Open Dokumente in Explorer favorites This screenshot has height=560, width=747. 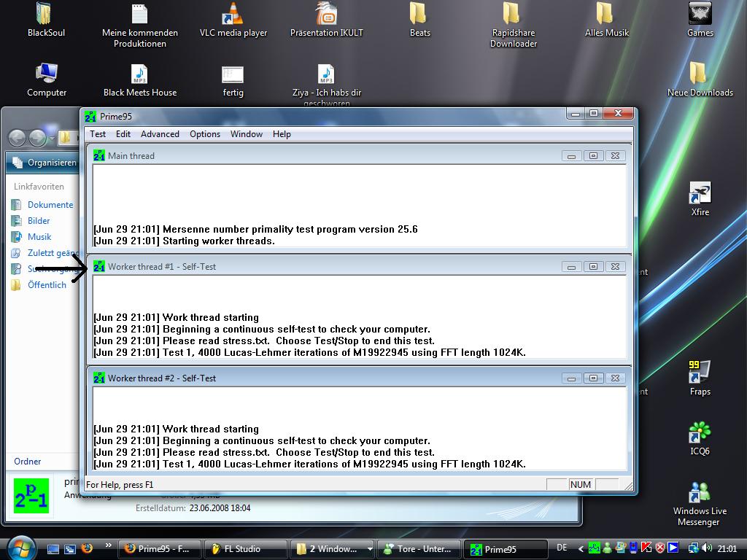(x=42, y=205)
